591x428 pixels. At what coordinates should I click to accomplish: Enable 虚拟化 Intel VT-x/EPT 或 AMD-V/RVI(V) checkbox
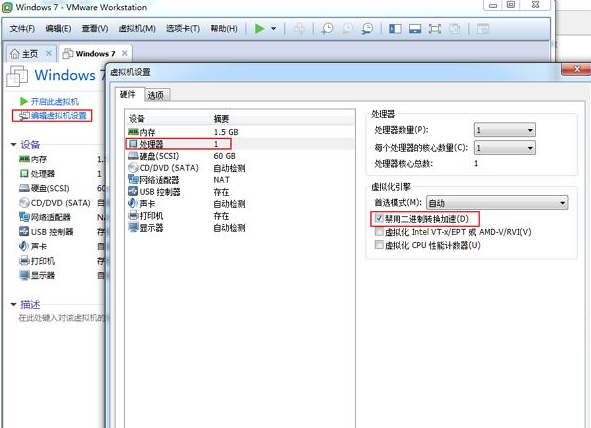click(379, 232)
